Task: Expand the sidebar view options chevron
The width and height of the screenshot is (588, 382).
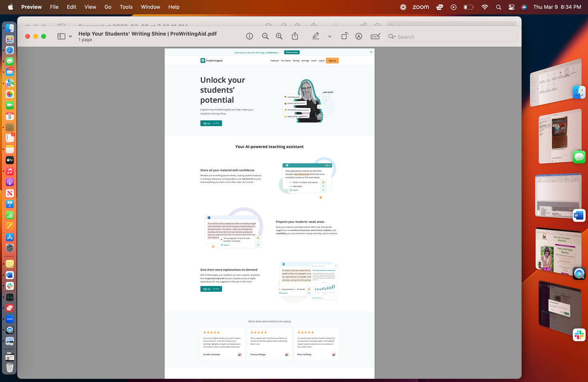Action: (70, 36)
